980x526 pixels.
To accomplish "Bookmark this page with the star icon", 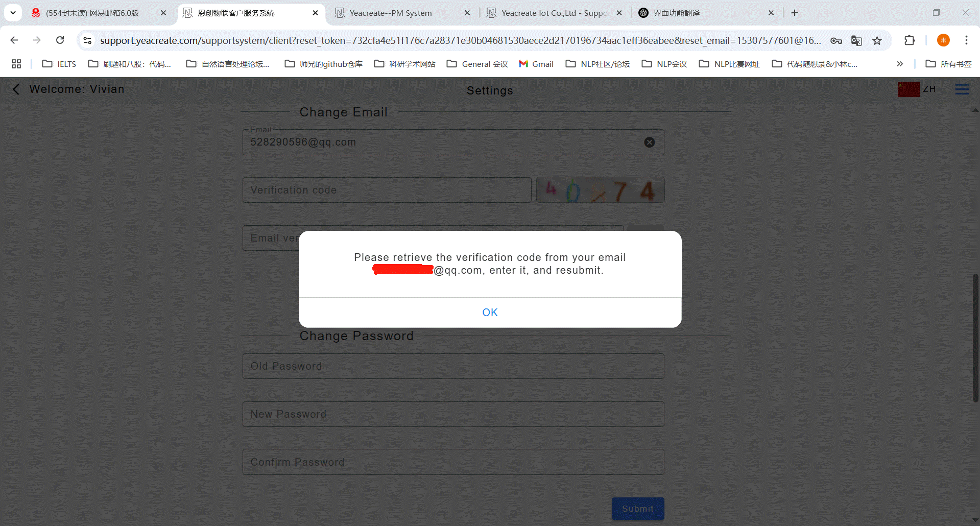I will 877,41.
